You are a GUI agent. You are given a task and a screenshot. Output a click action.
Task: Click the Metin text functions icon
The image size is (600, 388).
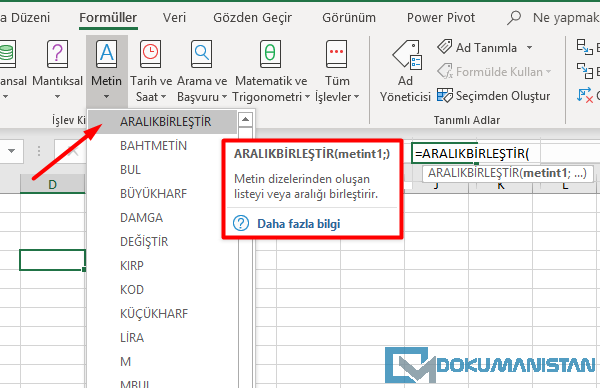106,54
